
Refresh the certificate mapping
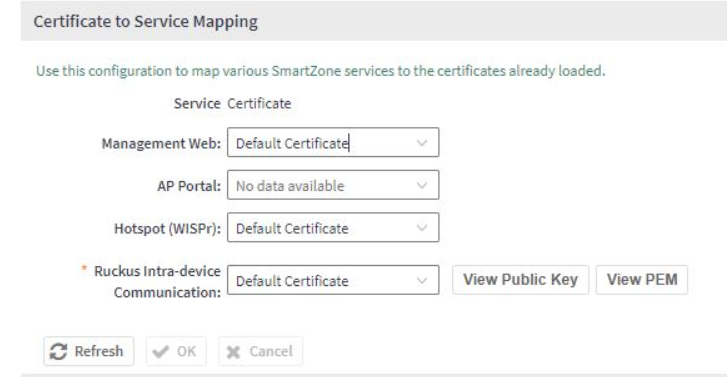(x=89, y=351)
